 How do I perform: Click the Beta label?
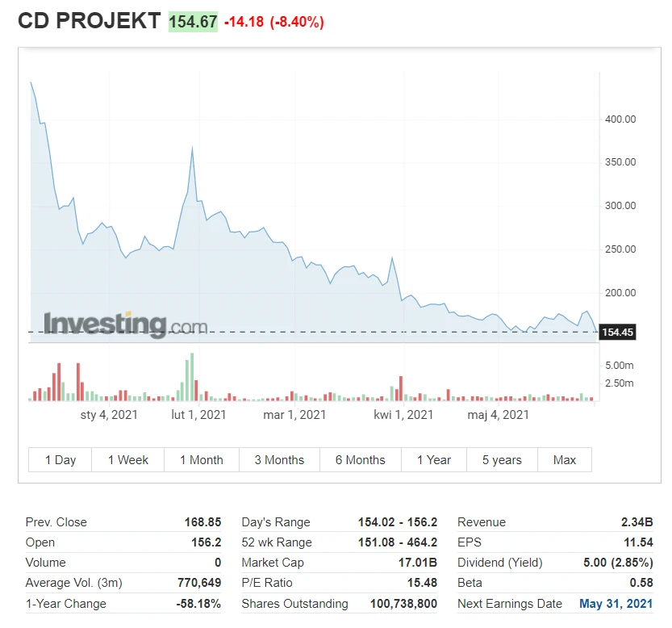tap(470, 583)
